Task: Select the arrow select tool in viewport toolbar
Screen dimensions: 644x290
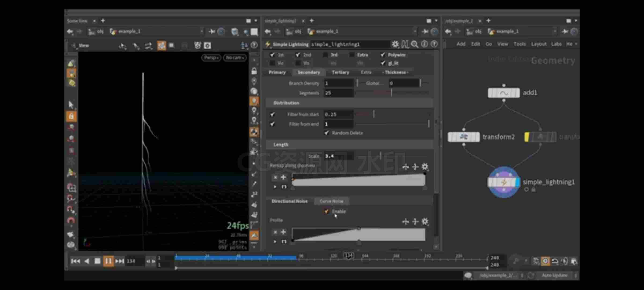Action: coord(71,104)
